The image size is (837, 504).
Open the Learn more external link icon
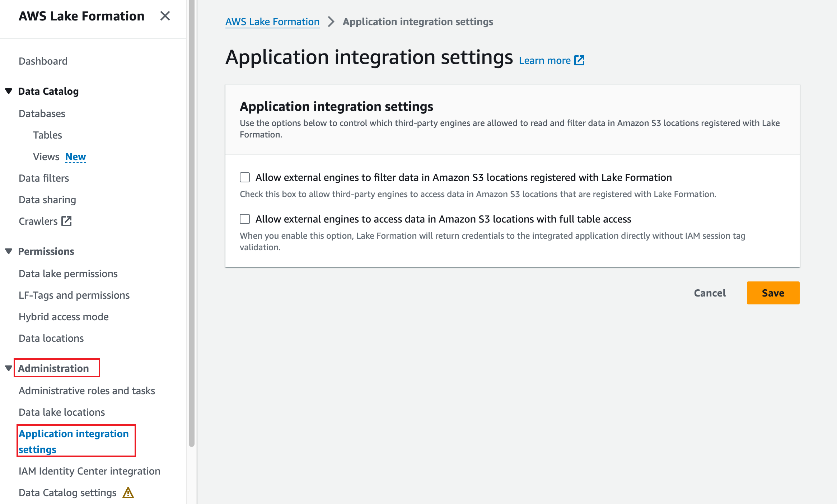(x=579, y=60)
